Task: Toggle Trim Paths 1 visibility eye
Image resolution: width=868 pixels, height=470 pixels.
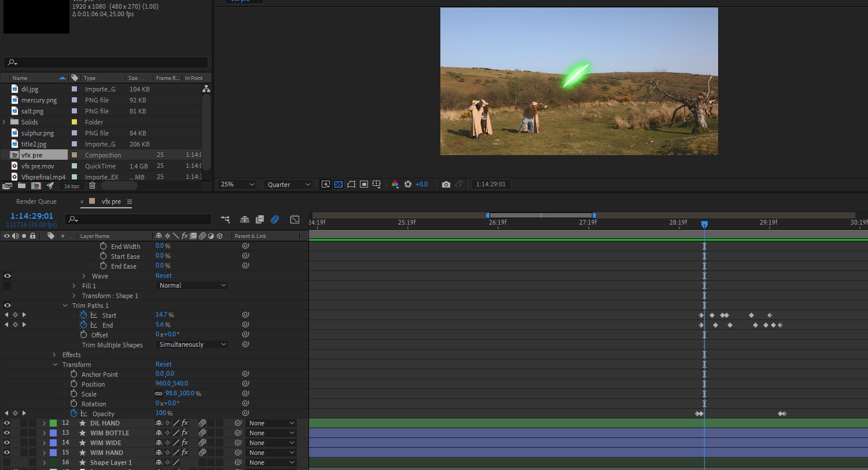Action: pyautogui.click(x=8, y=305)
